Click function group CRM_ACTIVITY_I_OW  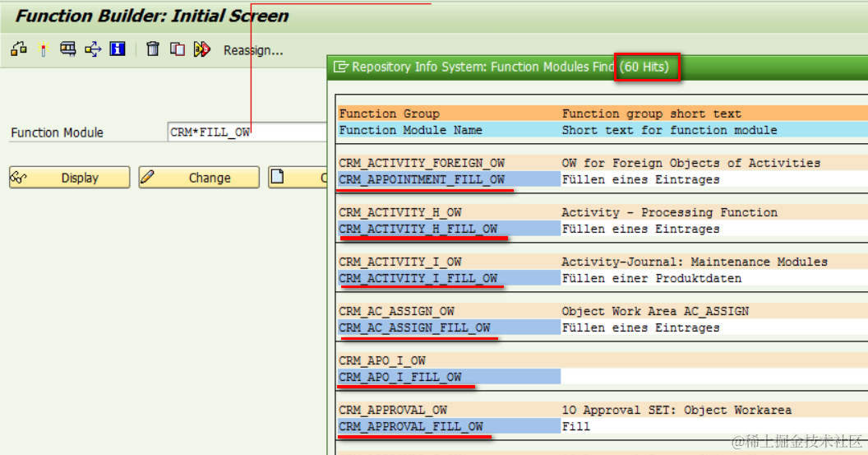coord(400,262)
